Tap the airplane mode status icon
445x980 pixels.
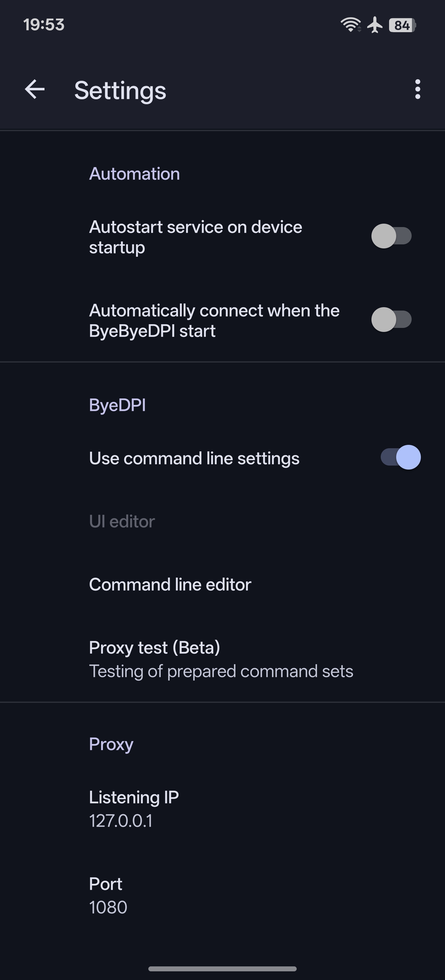point(375,25)
